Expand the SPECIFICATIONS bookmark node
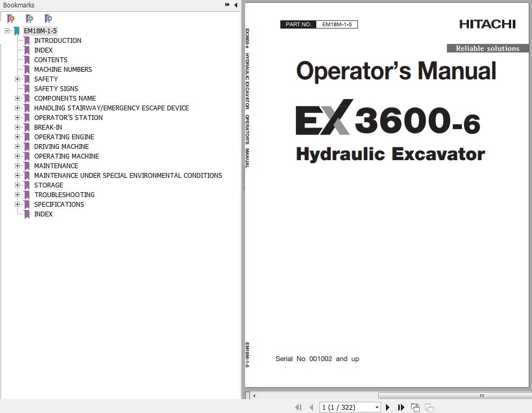This screenshot has height=413, width=532. [x=17, y=205]
